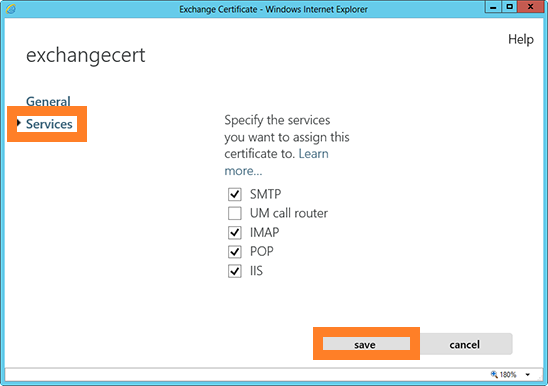The image size is (548, 386).
Task: Check the SMTP service checkbox
Action: 235,194
